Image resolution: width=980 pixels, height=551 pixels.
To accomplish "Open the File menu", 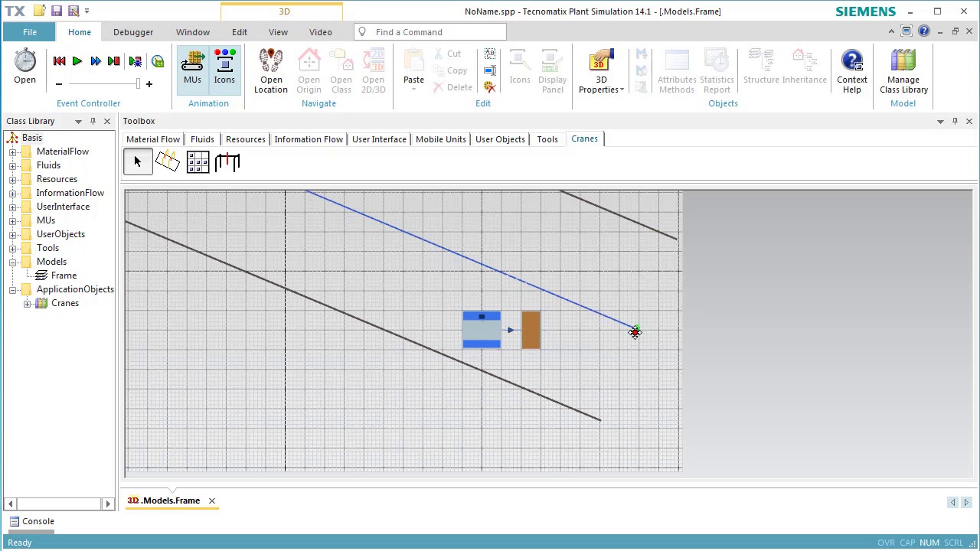I will (x=30, y=32).
